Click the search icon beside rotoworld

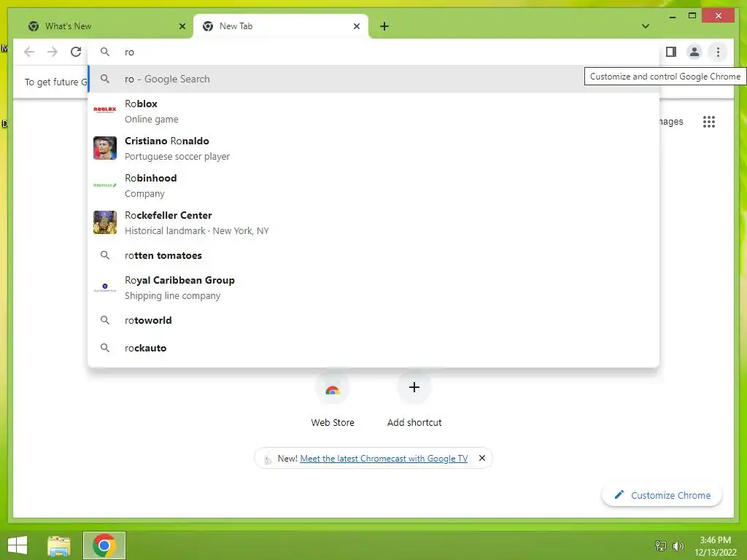click(x=105, y=321)
